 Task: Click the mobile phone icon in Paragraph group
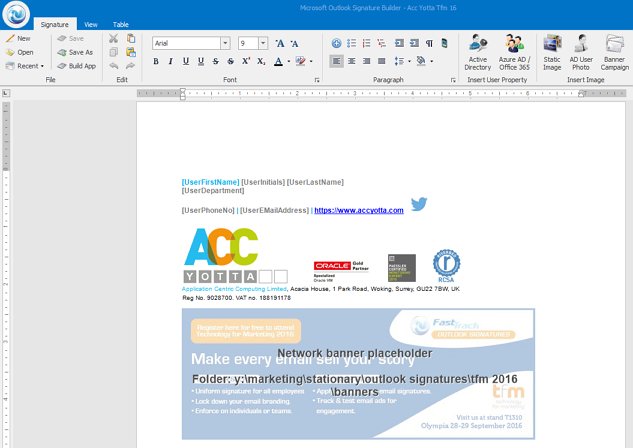tap(444, 43)
